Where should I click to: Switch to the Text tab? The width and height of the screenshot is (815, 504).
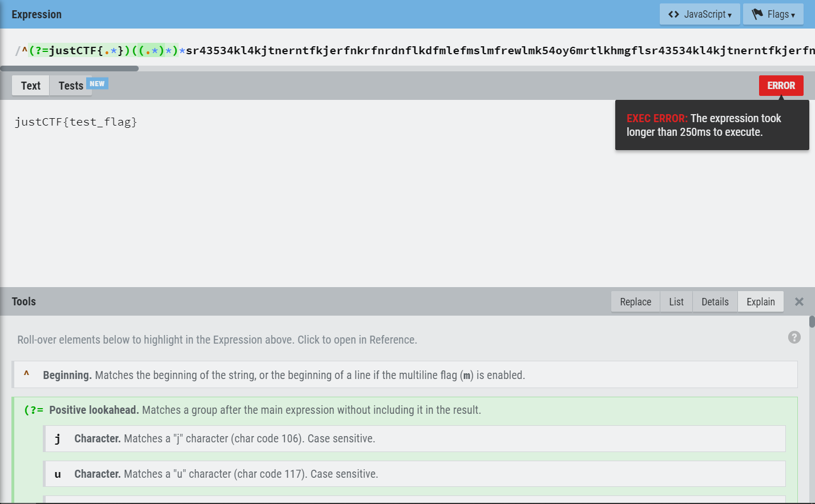[31, 86]
